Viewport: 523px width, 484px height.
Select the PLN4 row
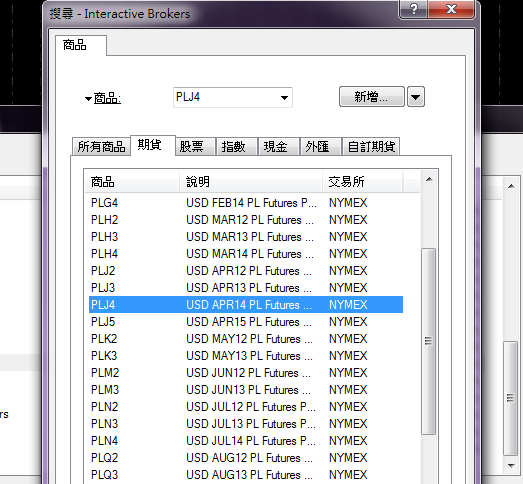tap(246, 441)
